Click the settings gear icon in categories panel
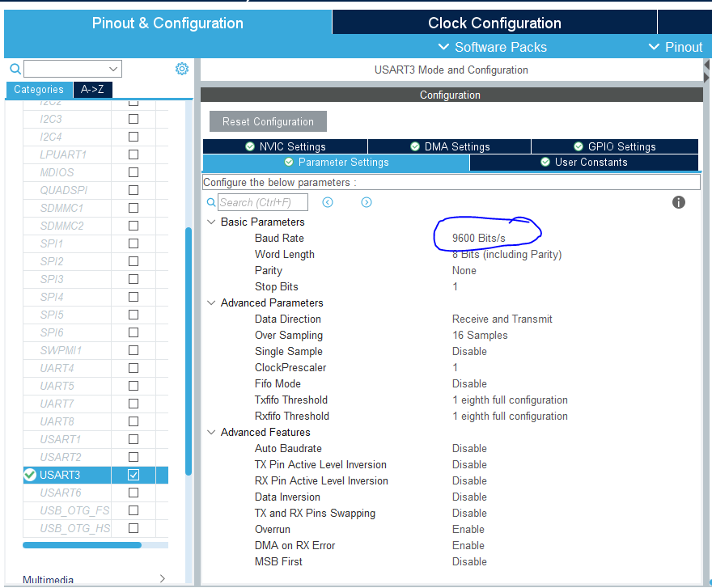 [x=181, y=69]
